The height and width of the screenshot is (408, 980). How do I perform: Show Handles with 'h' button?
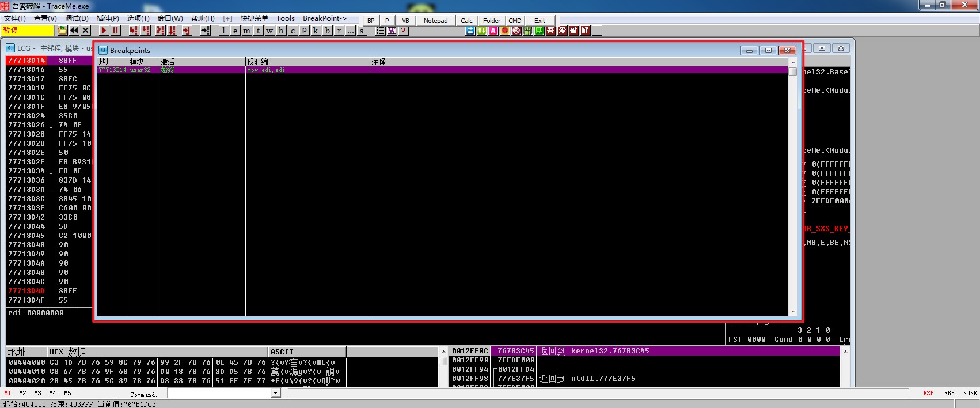[281, 31]
